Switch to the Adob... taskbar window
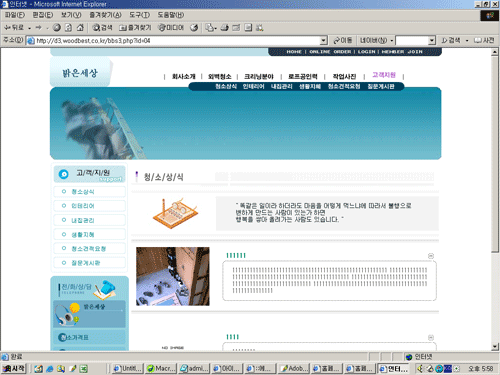 pos(294,369)
